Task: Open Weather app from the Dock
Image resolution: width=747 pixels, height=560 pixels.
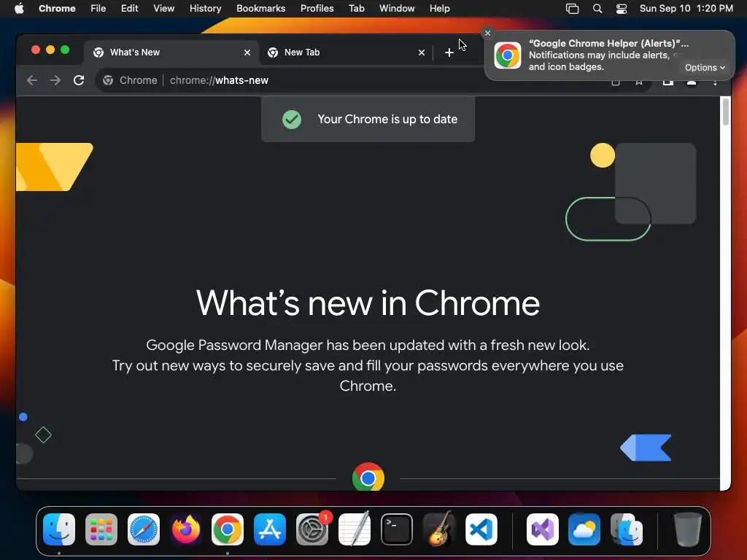Action: tap(584, 529)
